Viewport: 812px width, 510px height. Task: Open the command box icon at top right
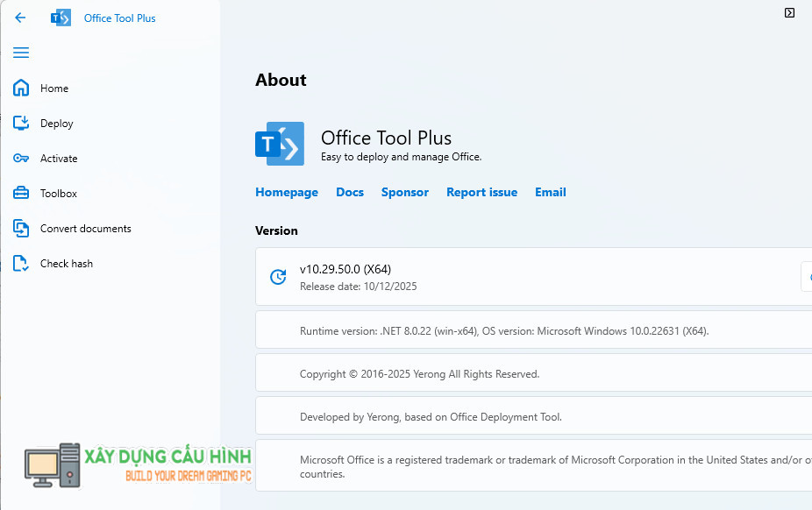789,13
